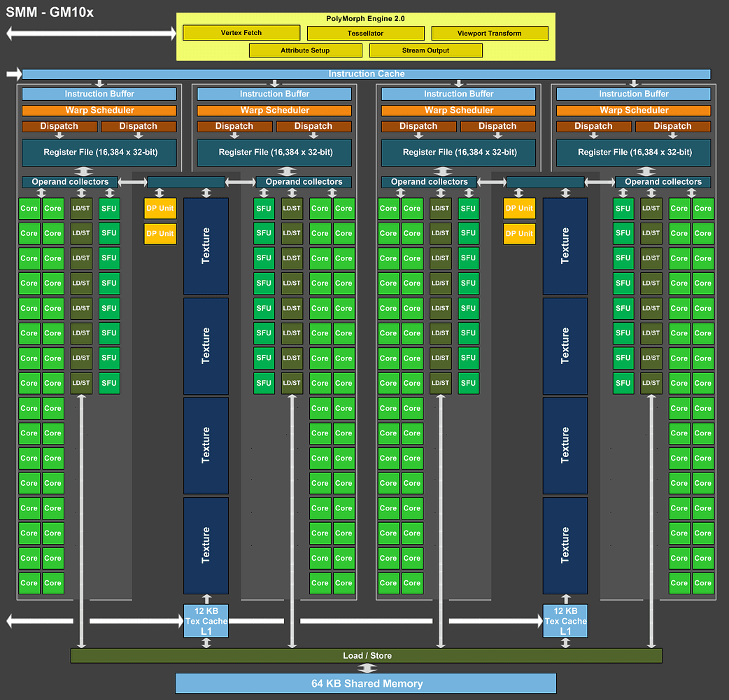
Task: Collapse the 64 KB Shared Memory block
Action: [x=364, y=683]
